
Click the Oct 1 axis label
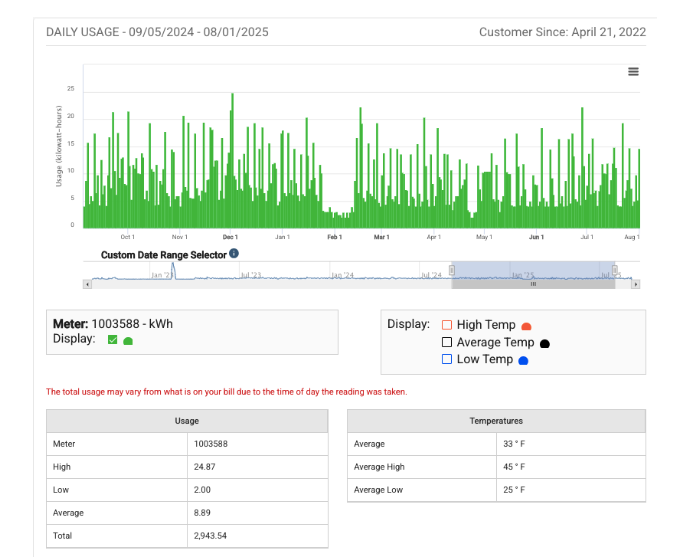click(x=128, y=237)
